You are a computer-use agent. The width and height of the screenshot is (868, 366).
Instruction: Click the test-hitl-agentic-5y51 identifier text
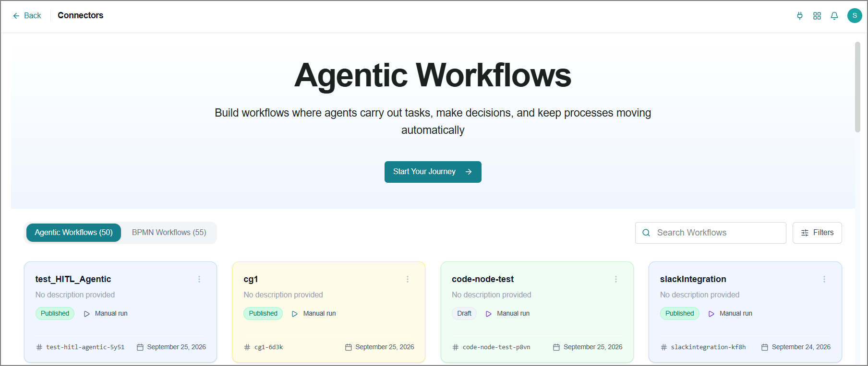click(x=85, y=347)
